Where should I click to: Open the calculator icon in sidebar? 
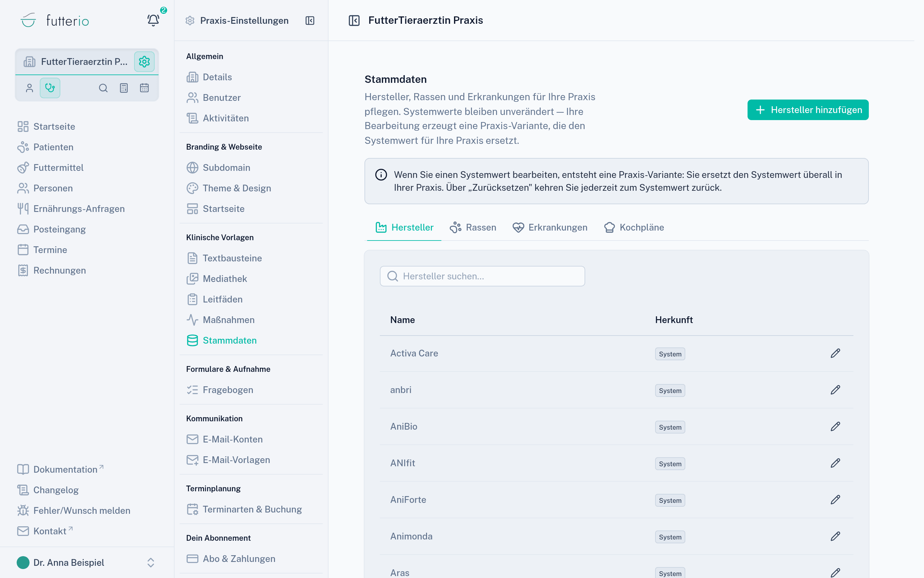[124, 88]
